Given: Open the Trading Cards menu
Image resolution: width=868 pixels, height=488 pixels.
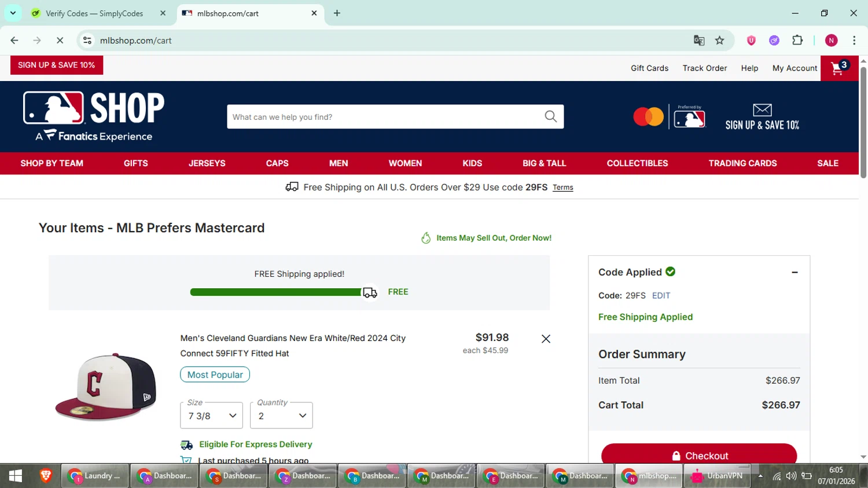Looking at the screenshot, I should click(742, 163).
